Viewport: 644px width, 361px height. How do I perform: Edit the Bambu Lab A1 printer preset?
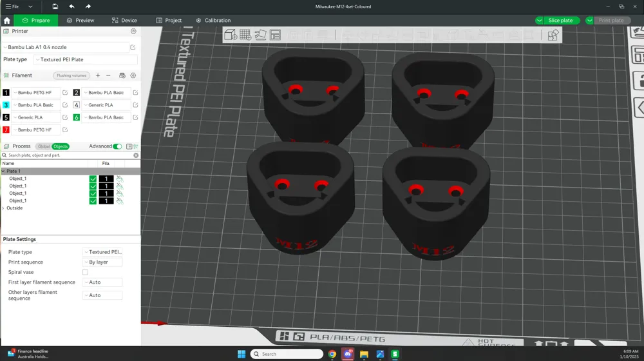click(x=133, y=47)
